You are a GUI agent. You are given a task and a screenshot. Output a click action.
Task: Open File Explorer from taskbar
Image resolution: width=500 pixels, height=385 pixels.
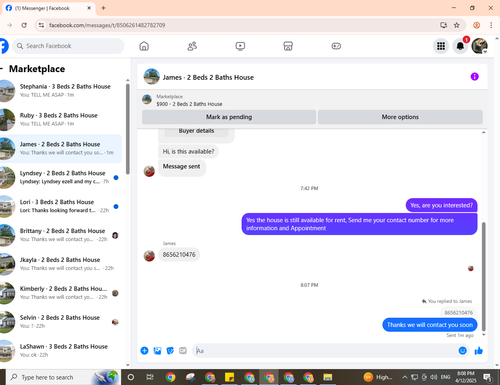328,377
